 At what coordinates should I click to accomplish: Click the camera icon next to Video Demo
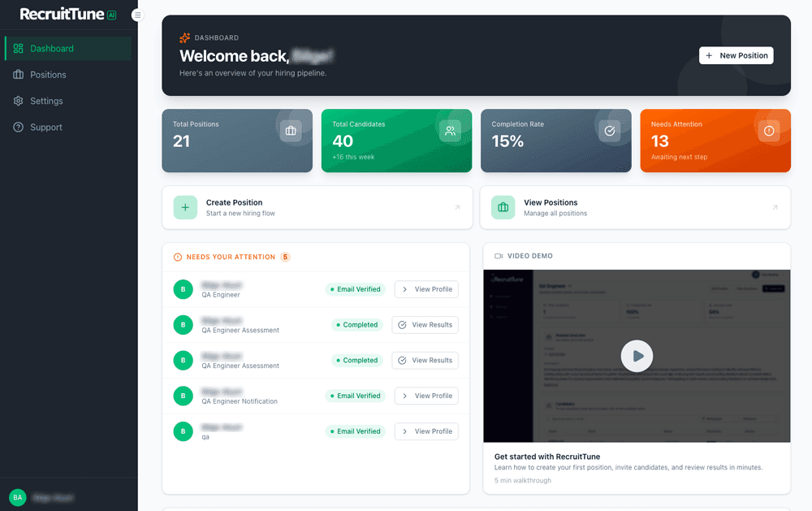[x=499, y=256]
